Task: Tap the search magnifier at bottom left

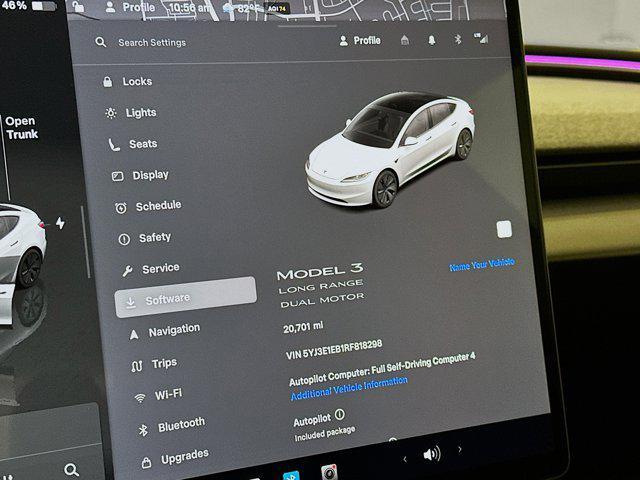Action: [x=71, y=470]
